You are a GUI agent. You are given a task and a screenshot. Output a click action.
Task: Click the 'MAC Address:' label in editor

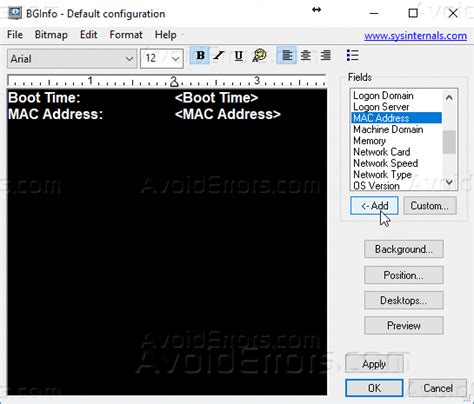click(x=55, y=114)
